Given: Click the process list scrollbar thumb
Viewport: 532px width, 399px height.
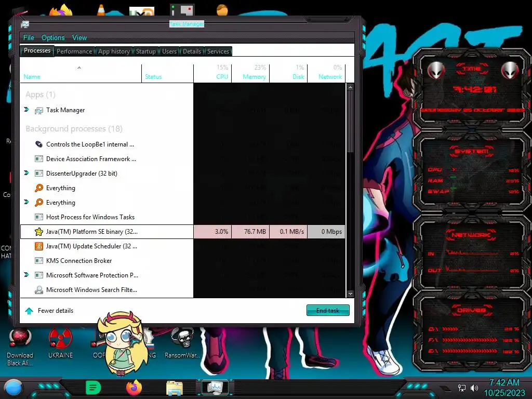Looking at the screenshot, I should click(x=350, y=122).
